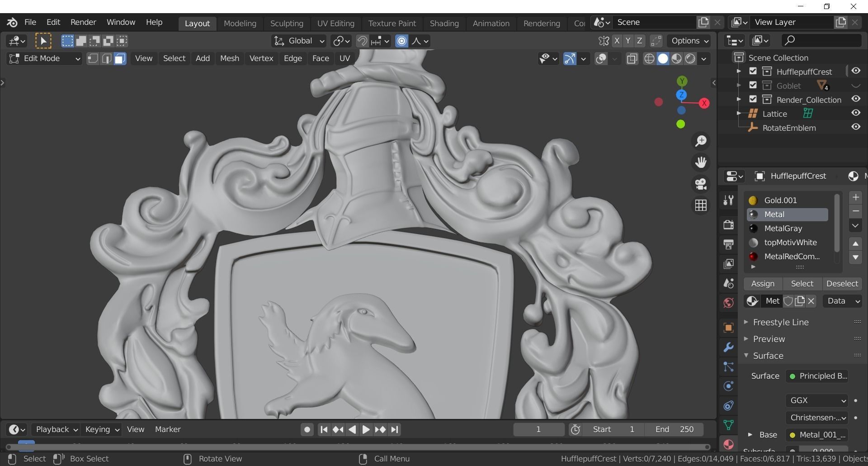868x466 pixels.
Task: Uncheck the HufflepuffCrest collection checkbox
Action: tap(753, 71)
